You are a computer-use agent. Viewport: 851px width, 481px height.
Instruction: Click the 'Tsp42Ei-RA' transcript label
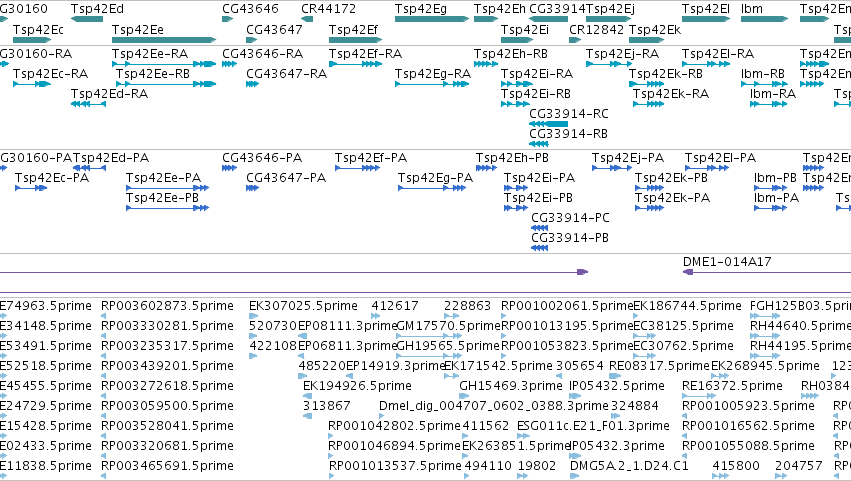point(537,74)
